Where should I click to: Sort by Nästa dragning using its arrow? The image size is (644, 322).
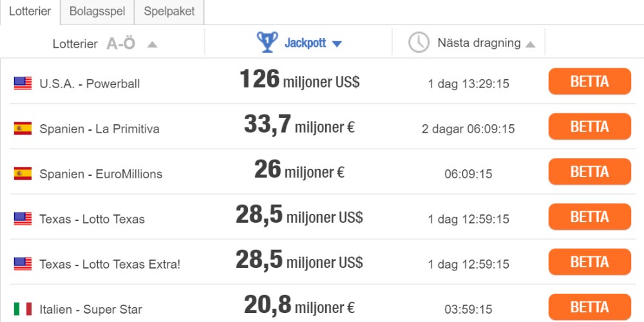530,44
